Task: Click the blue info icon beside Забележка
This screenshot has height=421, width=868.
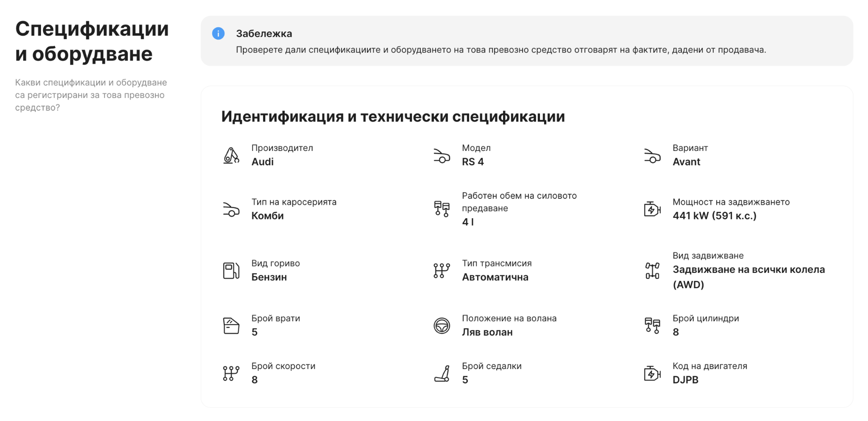Action: tap(218, 33)
